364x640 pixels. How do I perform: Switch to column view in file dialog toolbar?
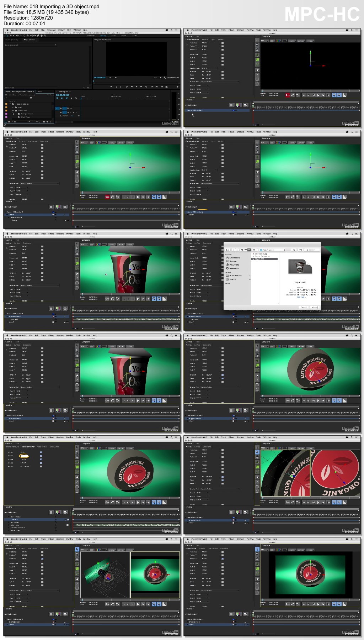tap(249, 250)
